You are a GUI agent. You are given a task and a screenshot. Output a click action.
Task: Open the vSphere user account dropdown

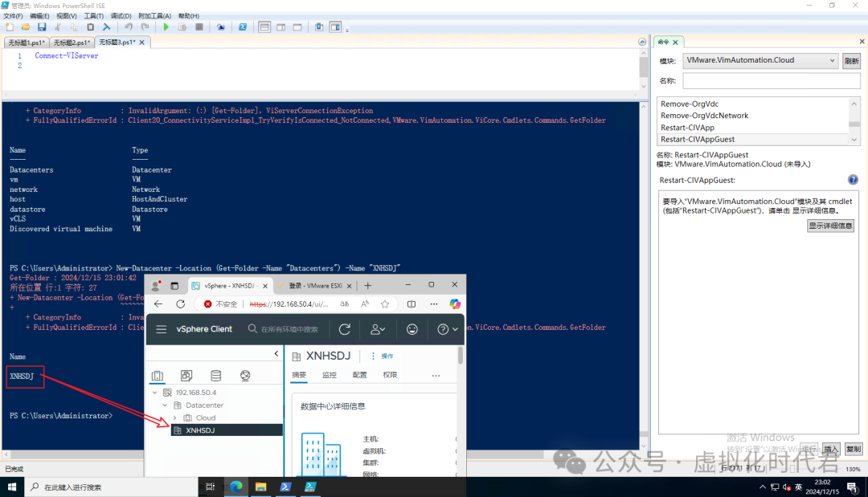coord(378,329)
